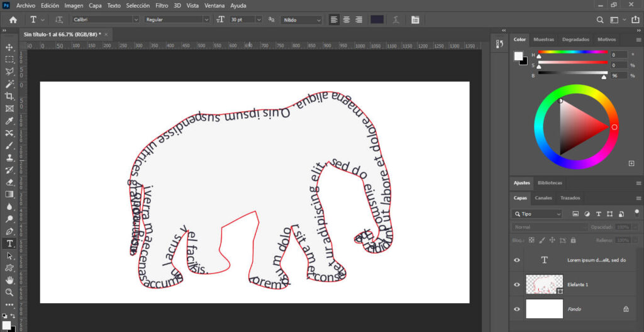
Task: Open the Regular font style dropdown
Action: [x=206, y=19]
